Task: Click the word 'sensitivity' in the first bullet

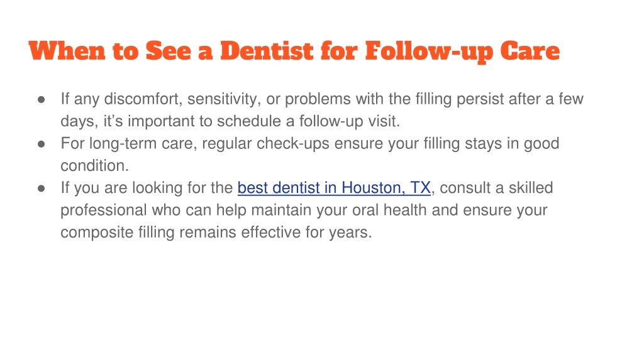Action: point(225,99)
